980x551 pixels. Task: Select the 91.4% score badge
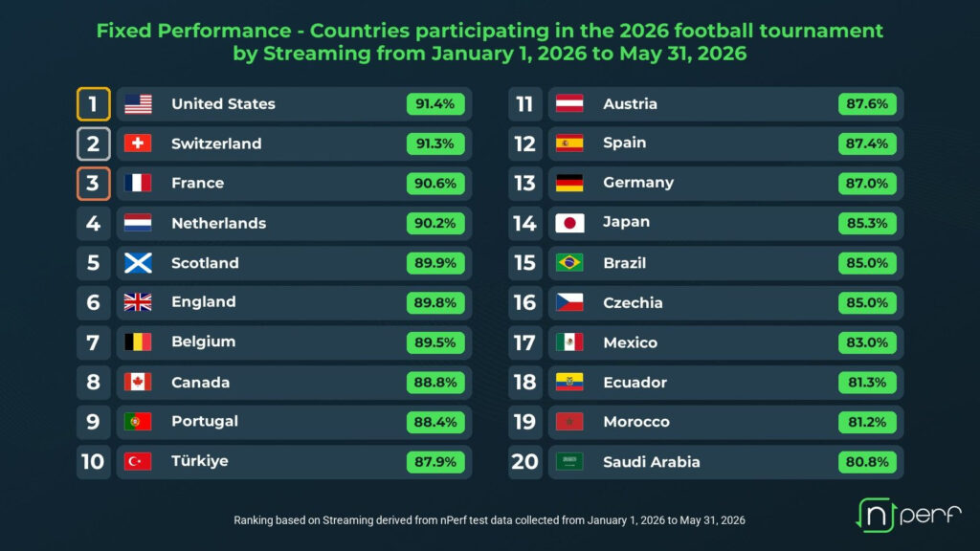pos(435,103)
